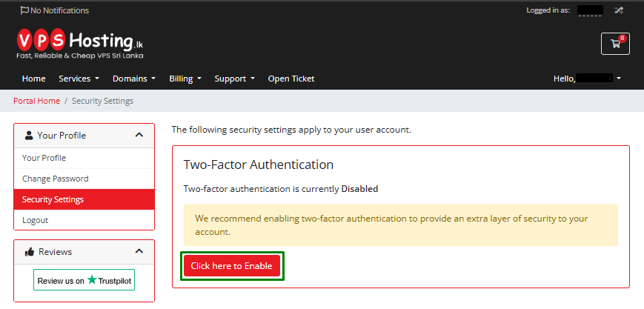This screenshot has width=644, height=309.
Task: Open the Domains dropdown menu
Action: point(134,79)
